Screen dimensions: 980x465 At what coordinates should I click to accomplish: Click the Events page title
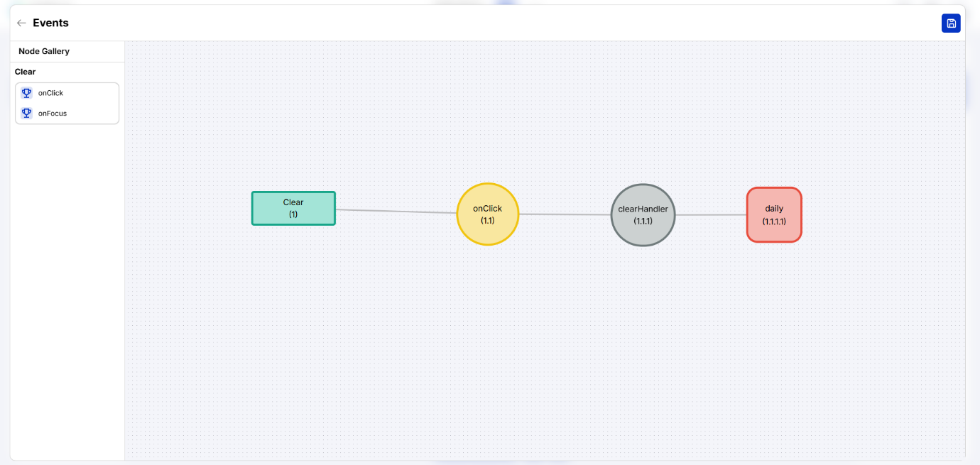[x=50, y=23]
